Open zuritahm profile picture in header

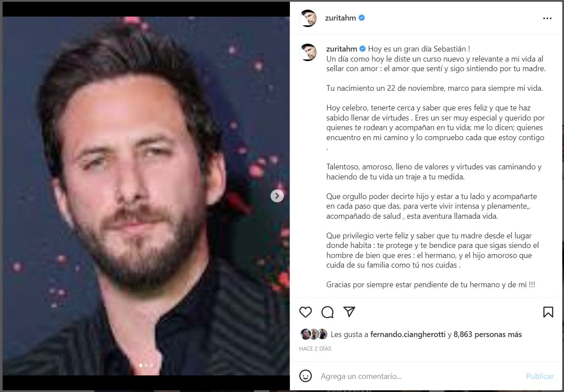pyautogui.click(x=308, y=18)
